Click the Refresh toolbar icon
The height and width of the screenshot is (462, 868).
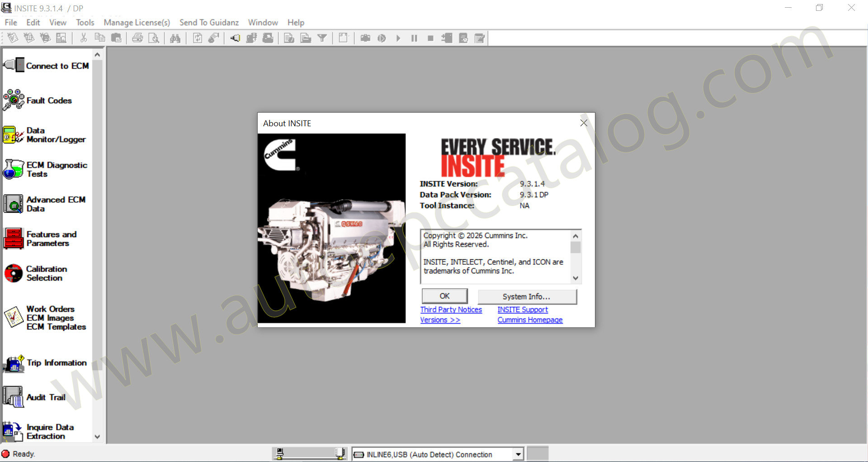tap(198, 38)
